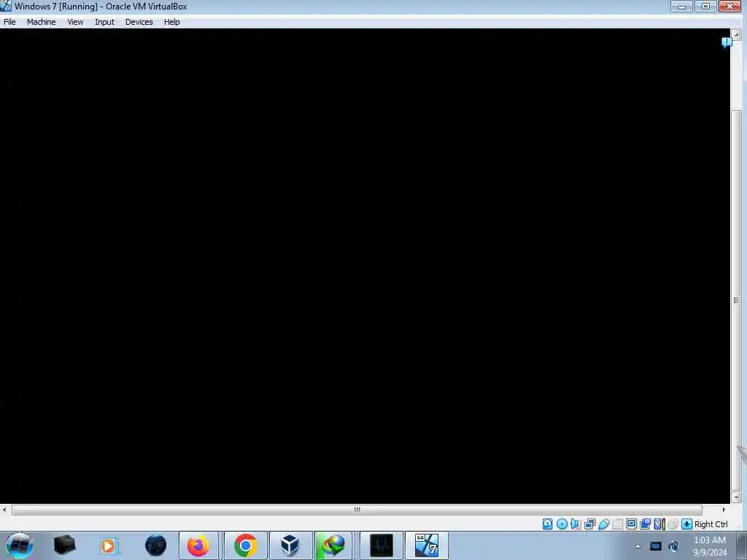
Task: Click the vertical scrollbar down arrow
Action: point(736,497)
